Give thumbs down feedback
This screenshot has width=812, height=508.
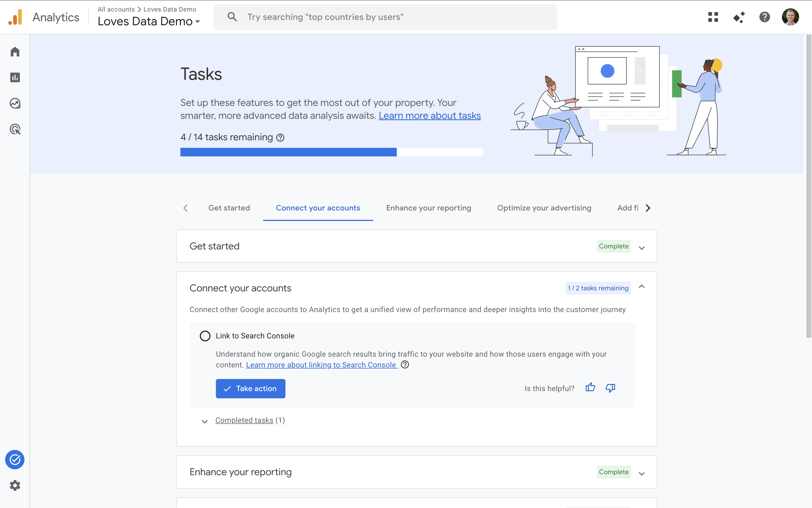coord(610,388)
